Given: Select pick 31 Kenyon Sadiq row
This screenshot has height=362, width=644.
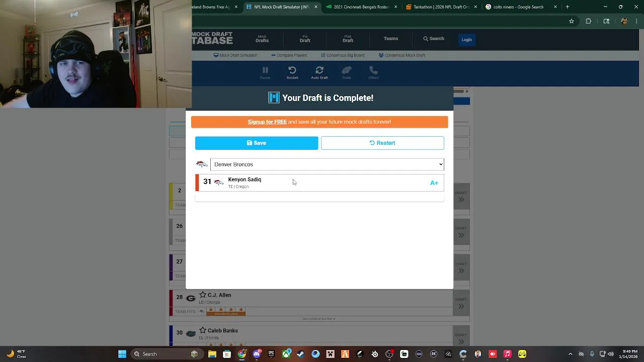Looking at the screenshot, I should [319, 183].
